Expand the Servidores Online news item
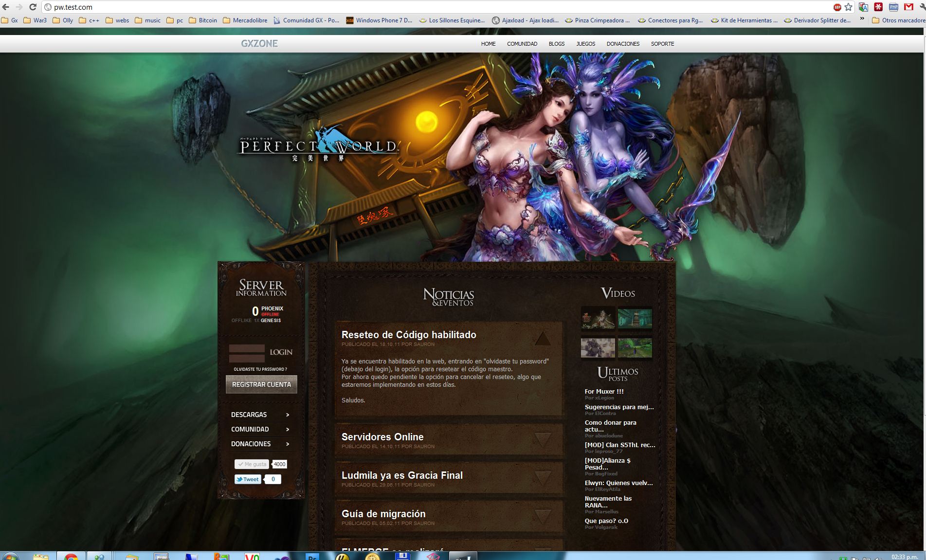 click(543, 440)
